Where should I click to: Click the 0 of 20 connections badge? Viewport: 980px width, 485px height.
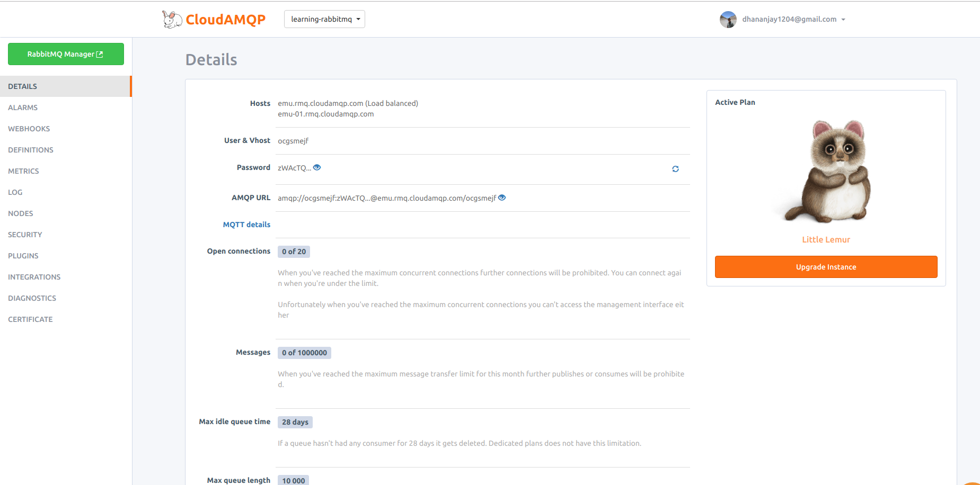(294, 252)
